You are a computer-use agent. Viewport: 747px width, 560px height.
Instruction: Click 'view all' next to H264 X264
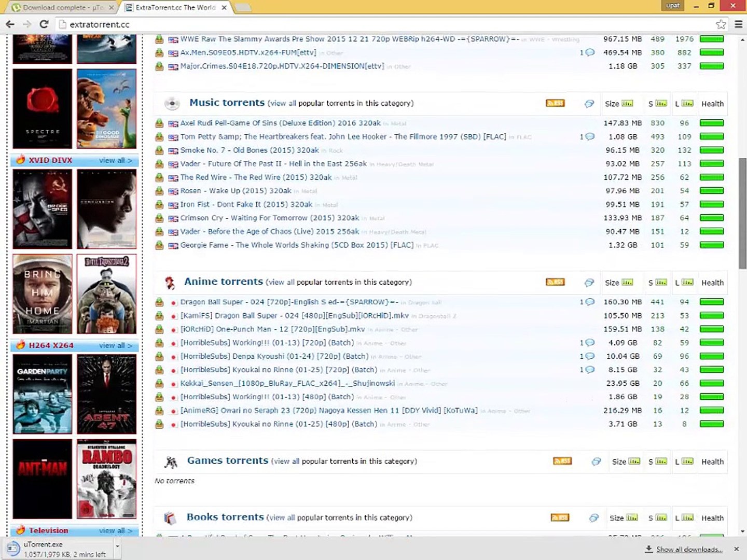(115, 345)
